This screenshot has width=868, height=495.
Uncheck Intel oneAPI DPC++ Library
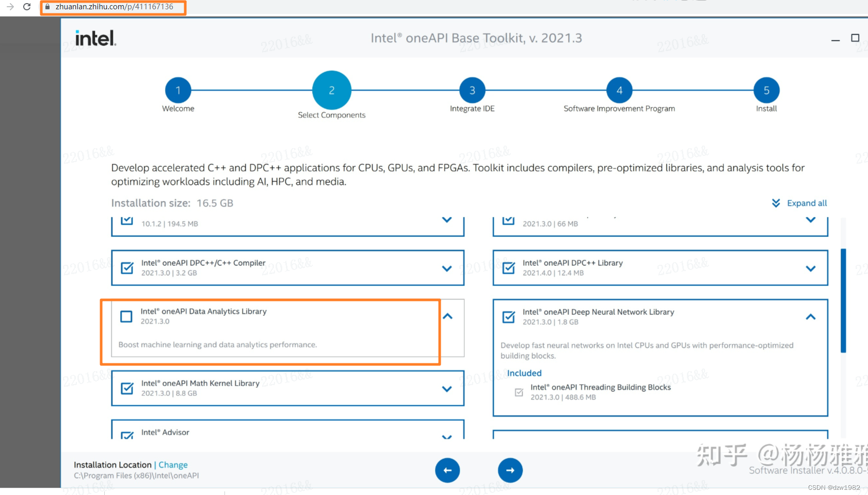coord(508,268)
